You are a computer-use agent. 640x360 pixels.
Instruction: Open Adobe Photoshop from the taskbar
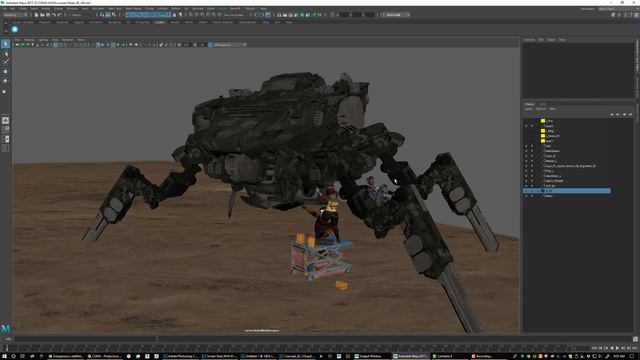pyautogui.click(x=180, y=356)
